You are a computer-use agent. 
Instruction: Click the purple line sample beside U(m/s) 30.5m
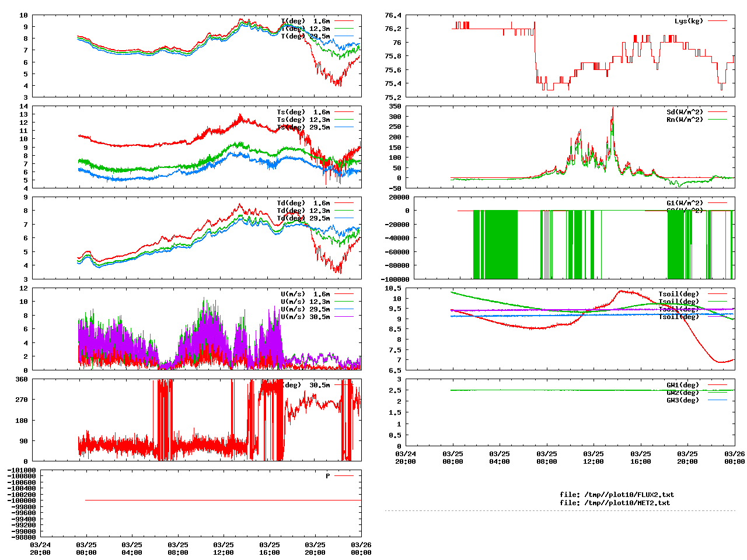click(344, 317)
